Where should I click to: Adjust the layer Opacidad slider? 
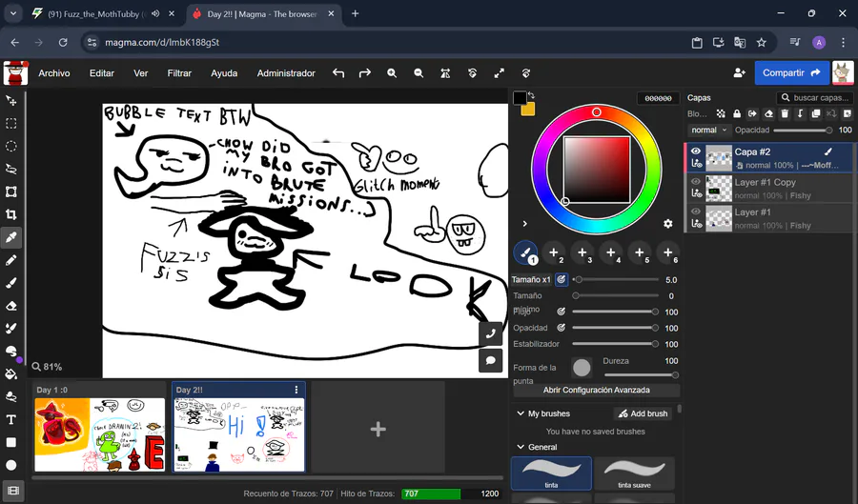(803, 131)
